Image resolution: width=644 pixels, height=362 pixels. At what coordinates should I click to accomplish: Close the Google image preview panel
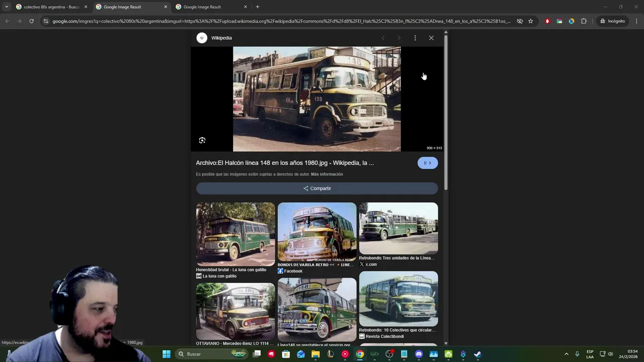(x=431, y=38)
